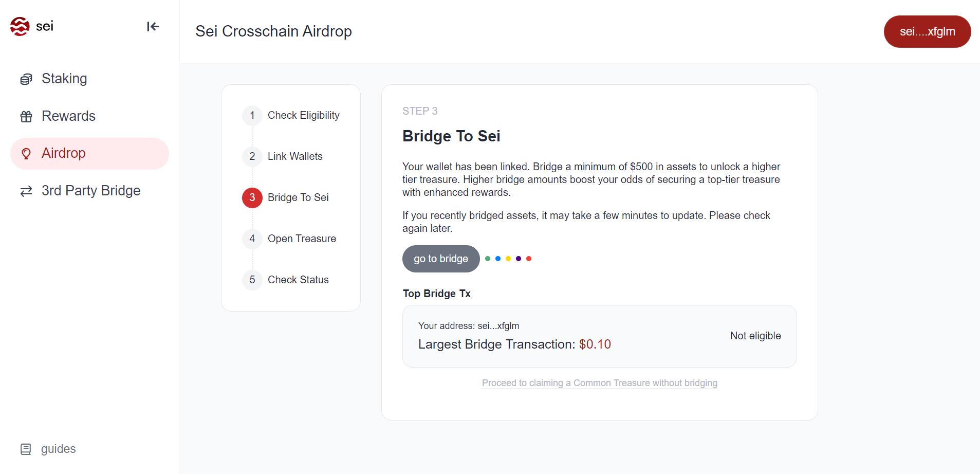Screen dimensions: 980x474
Task: Click the Sei Crosschain Airdrop title
Action: click(x=273, y=31)
